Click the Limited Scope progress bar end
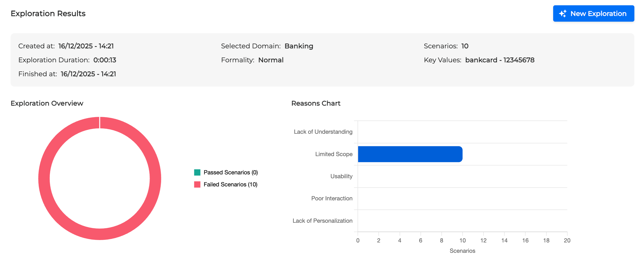This screenshot has width=644, height=266. coord(461,154)
